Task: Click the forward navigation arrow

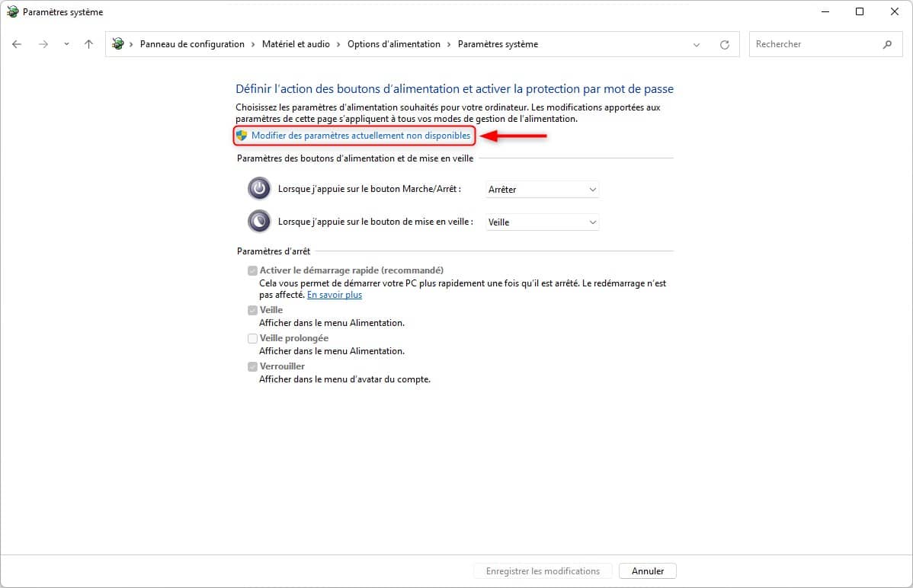Action: coord(43,44)
